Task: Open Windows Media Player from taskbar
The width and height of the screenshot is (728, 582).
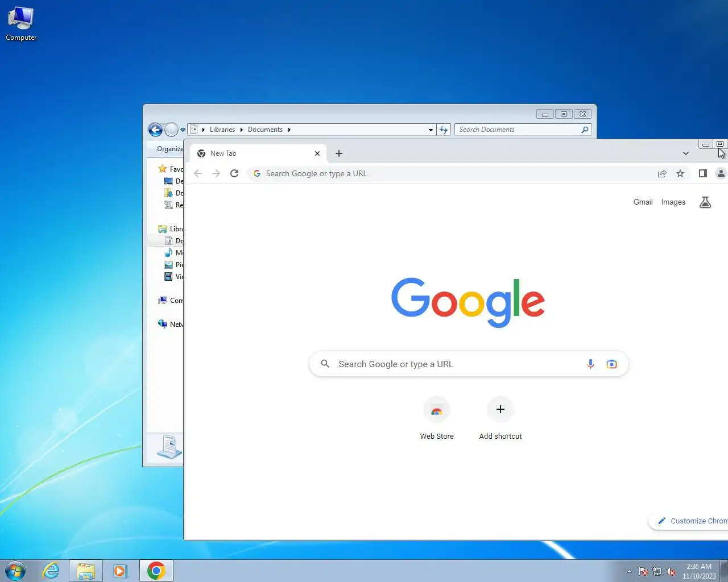Action: pyautogui.click(x=120, y=571)
